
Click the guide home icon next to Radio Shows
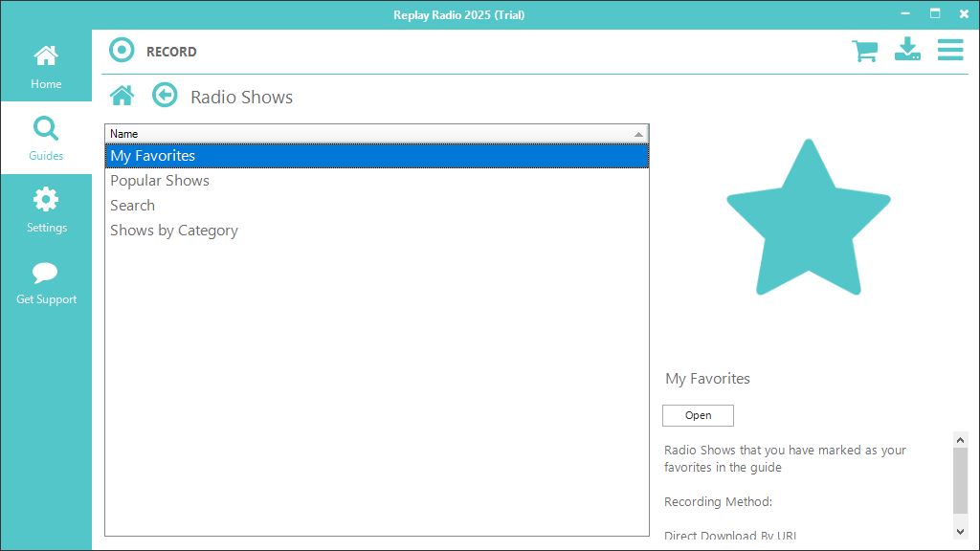click(x=122, y=96)
